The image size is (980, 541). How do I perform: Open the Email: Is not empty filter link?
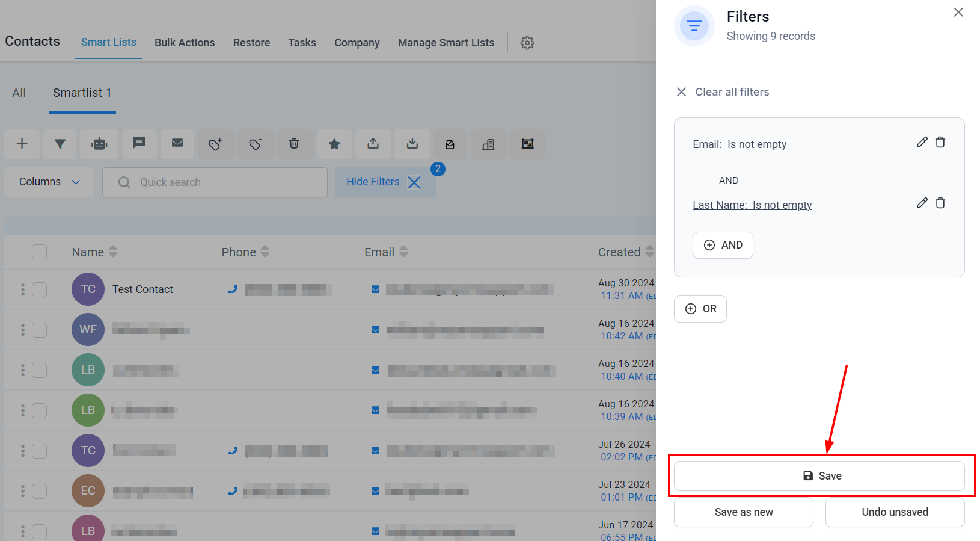740,144
